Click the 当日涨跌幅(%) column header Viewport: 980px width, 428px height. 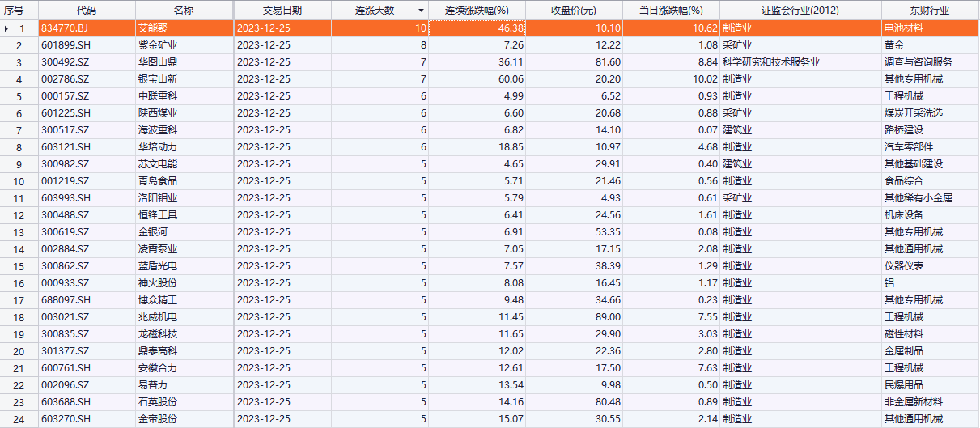671,11
